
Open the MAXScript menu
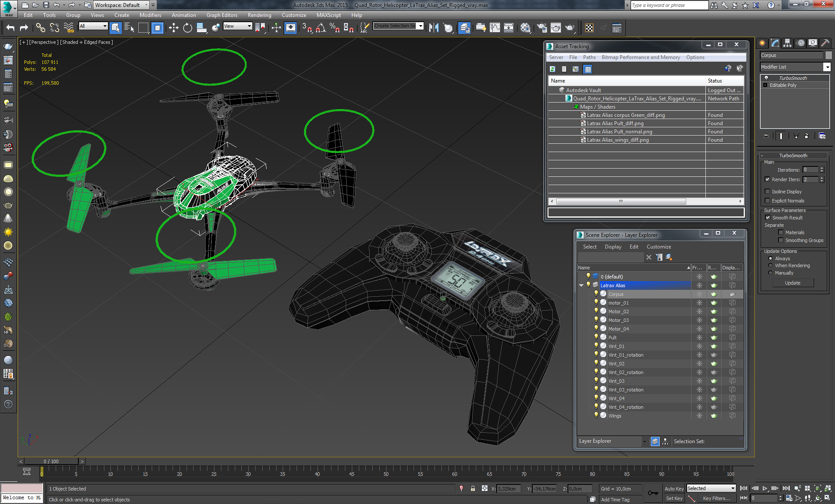point(329,15)
